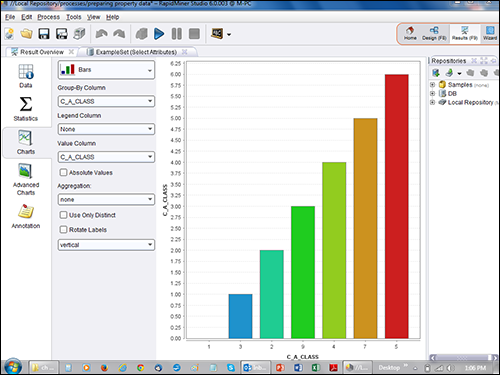Click the Windows Start orb
Screen dimensions: 500x375
point(13,367)
